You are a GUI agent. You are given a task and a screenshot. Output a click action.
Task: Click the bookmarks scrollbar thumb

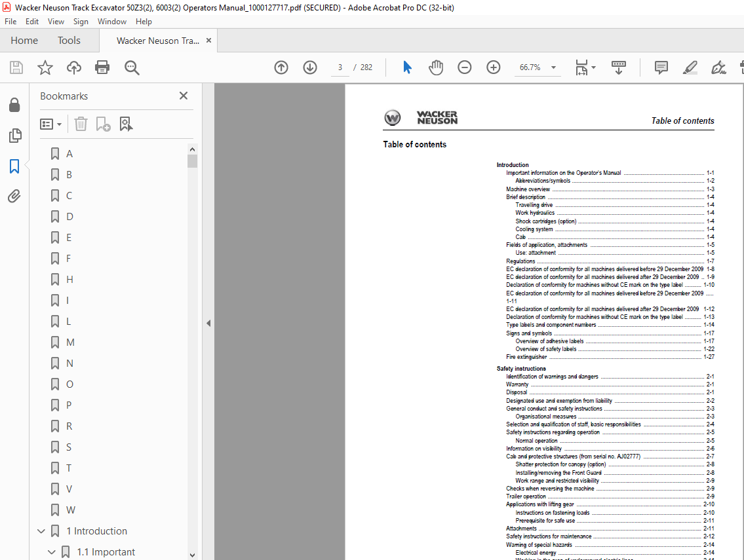click(192, 161)
